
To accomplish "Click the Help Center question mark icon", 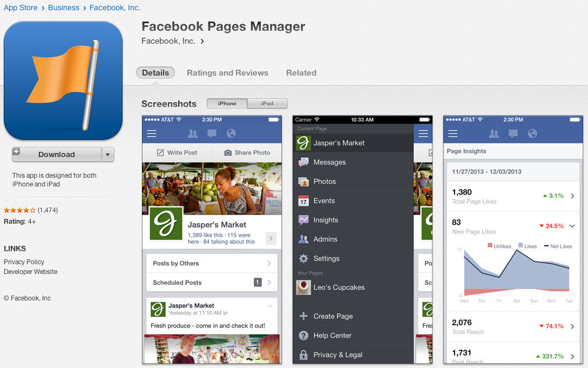I will (x=303, y=336).
